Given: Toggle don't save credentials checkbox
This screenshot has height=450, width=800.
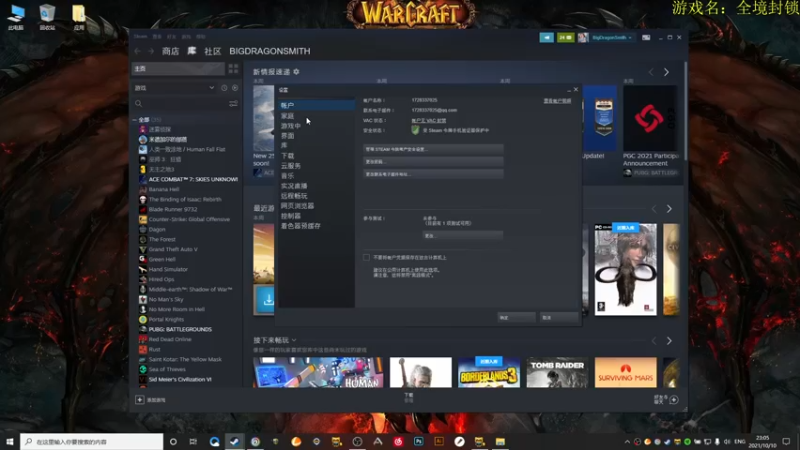Looking at the screenshot, I should (366, 257).
